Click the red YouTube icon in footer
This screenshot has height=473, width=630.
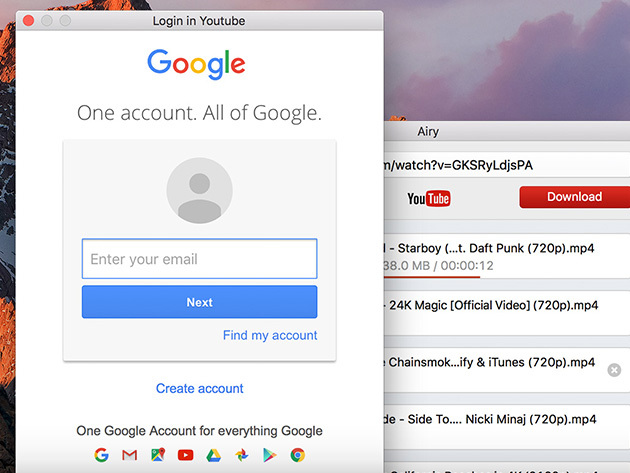(x=186, y=455)
